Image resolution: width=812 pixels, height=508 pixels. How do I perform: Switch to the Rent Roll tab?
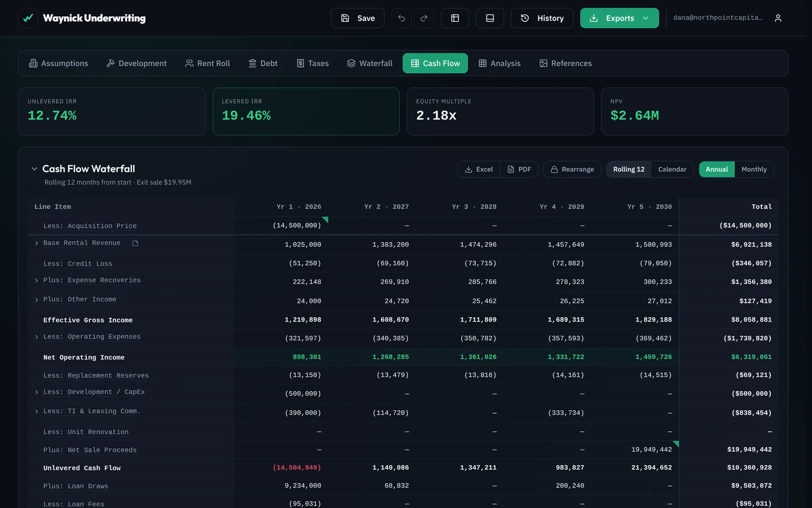(207, 63)
